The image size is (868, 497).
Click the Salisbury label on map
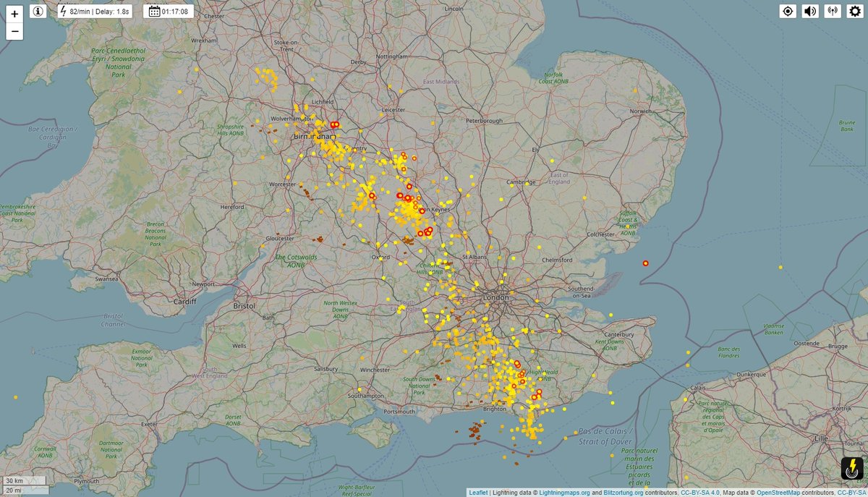coord(326,369)
